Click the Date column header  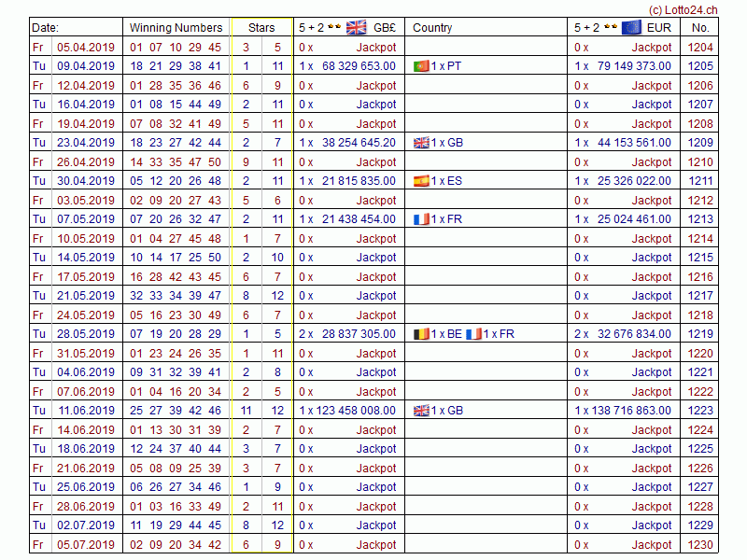pos(45,28)
